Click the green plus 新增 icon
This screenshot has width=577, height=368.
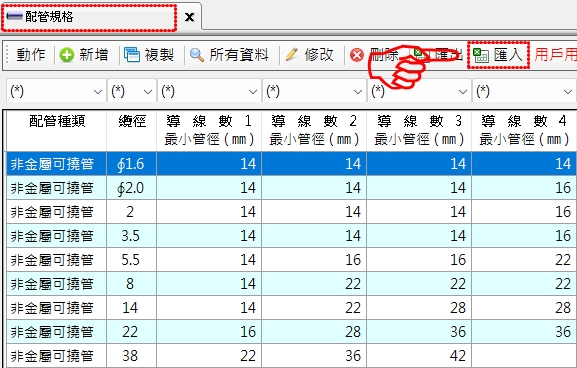click(67, 56)
